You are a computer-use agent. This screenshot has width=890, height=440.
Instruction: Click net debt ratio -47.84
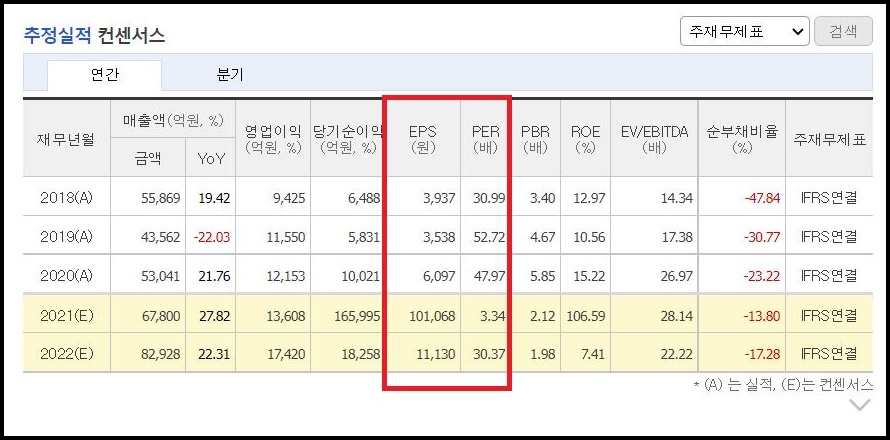(761, 198)
